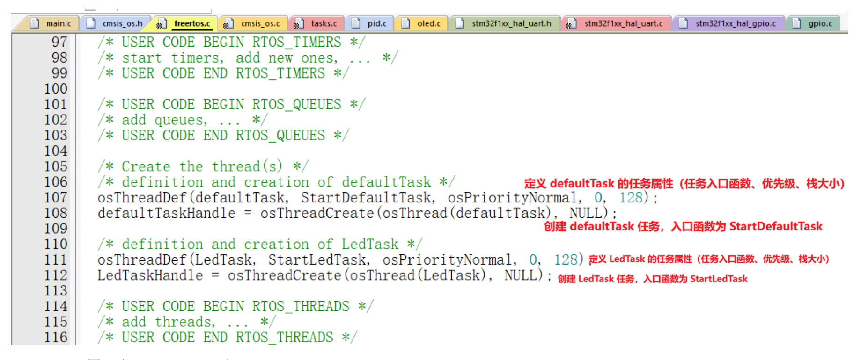
Task: Open the tasks.c tab
Action: (316, 23)
